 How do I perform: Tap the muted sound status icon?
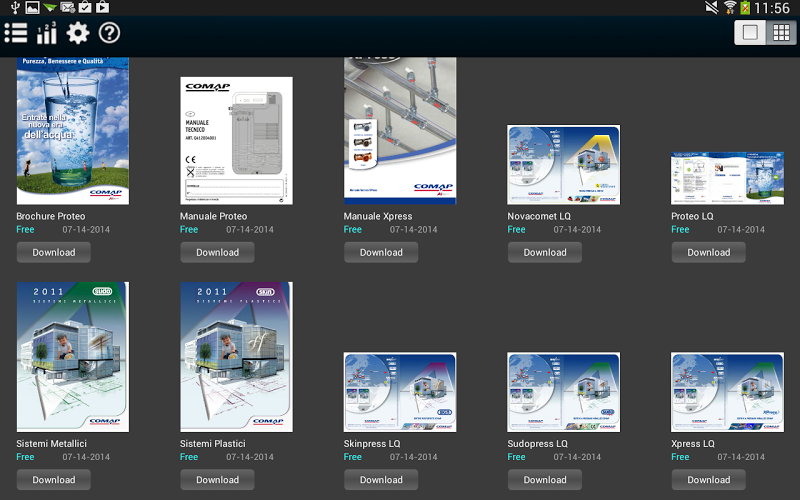pyautogui.click(x=712, y=8)
